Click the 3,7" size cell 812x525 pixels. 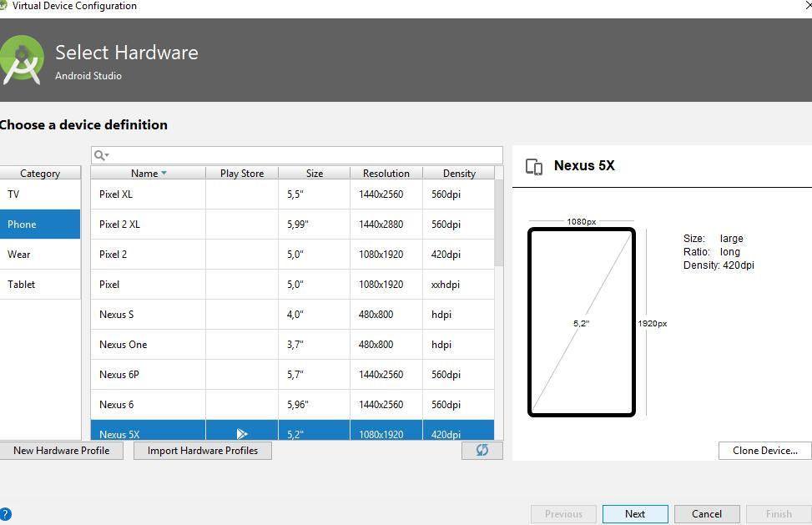tap(315, 345)
